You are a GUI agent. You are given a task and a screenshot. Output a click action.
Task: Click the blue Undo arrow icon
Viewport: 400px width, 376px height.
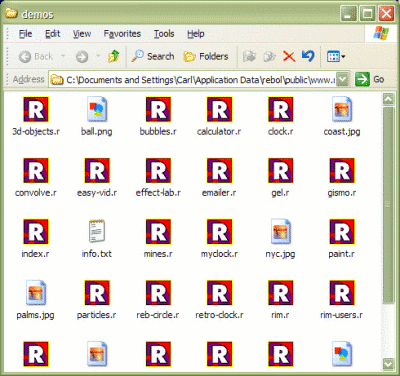click(x=308, y=56)
